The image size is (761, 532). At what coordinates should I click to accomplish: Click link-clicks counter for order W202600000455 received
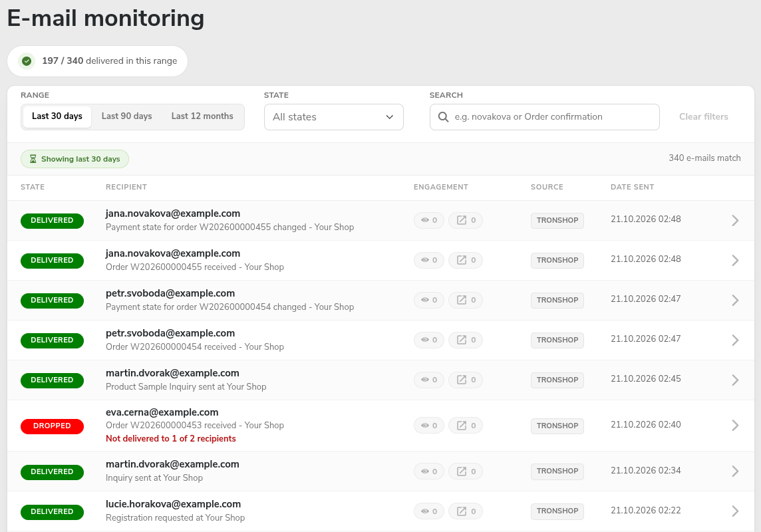click(466, 261)
